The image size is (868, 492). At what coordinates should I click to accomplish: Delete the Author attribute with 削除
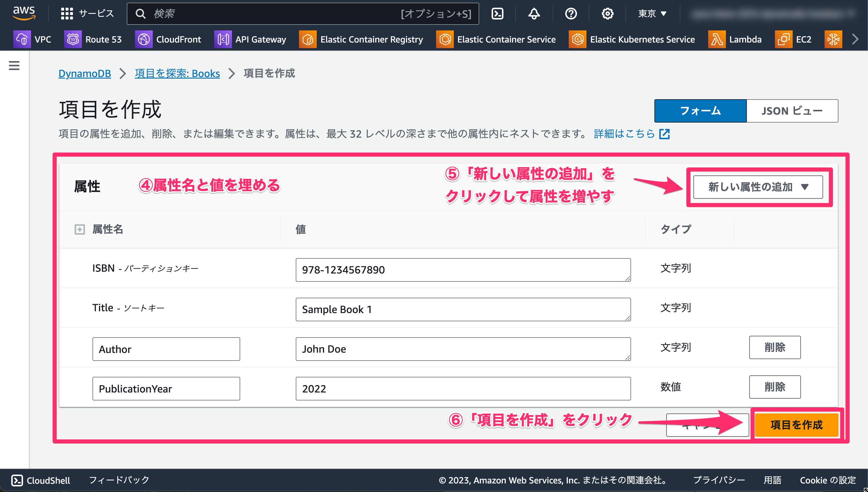(775, 347)
